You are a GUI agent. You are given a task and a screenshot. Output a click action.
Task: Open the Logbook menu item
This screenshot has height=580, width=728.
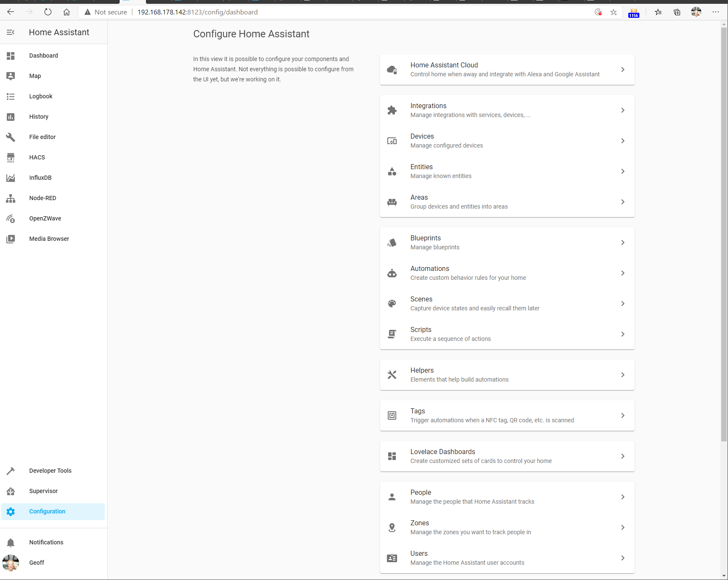click(41, 96)
